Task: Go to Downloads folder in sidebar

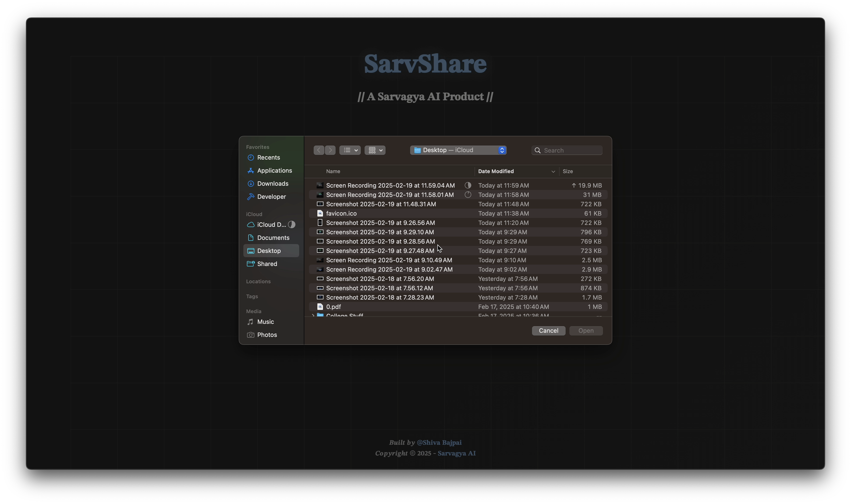Action: coord(272,184)
